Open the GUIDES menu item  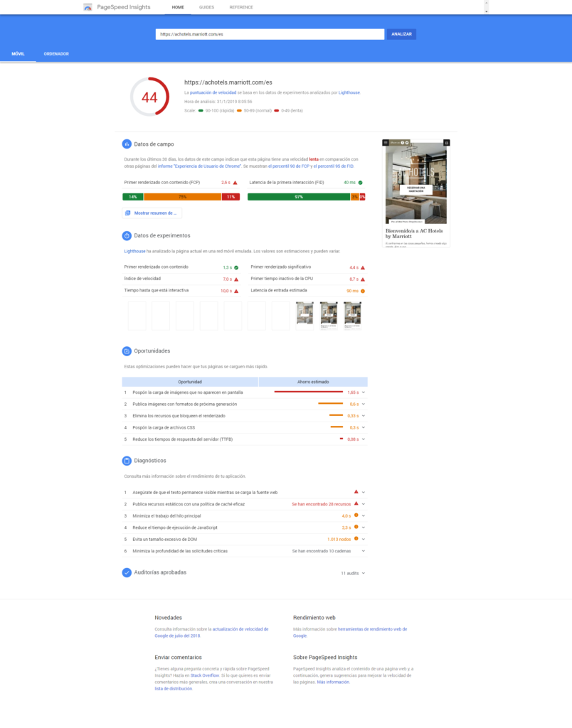point(206,7)
